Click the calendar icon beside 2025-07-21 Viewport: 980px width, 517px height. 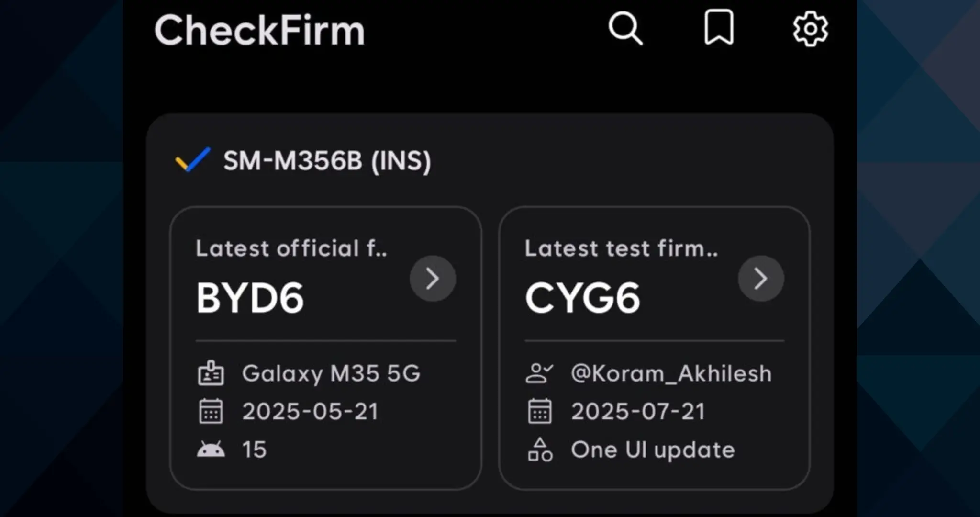tap(540, 411)
